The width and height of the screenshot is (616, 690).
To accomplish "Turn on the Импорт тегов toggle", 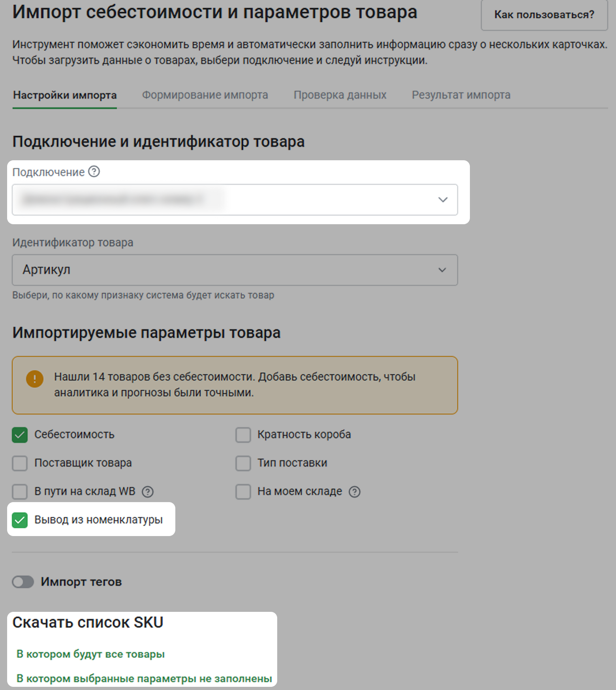I will (23, 582).
